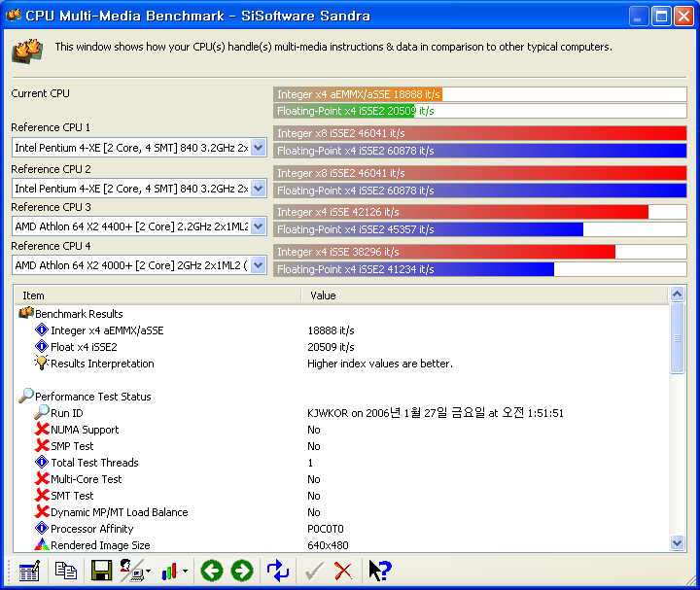Click the Performance Test Status magnifier icon
This screenshot has width=700, height=590.
click(26, 396)
